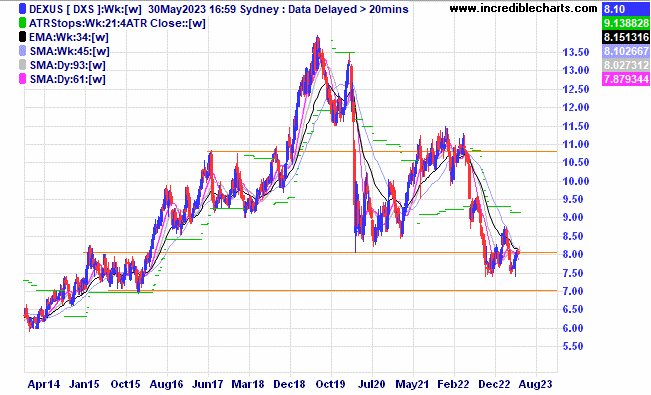
Task: Click the 12.00 price axis label
Action: pos(576,107)
